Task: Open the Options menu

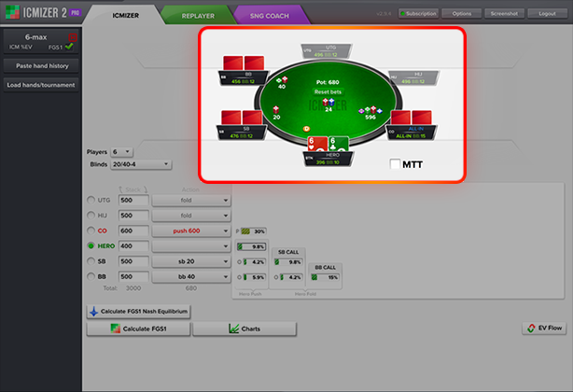Action: pyautogui.click(x=462, y=13)
